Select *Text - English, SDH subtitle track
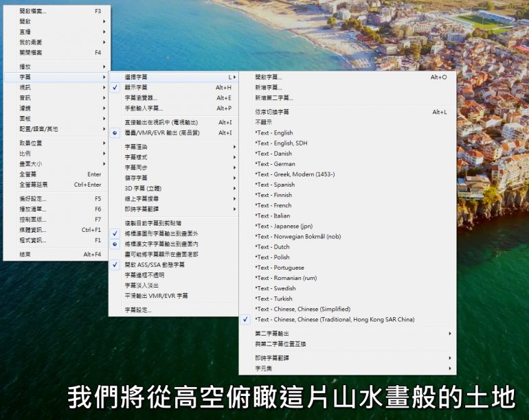529x420 pixels. coord(348,143)
